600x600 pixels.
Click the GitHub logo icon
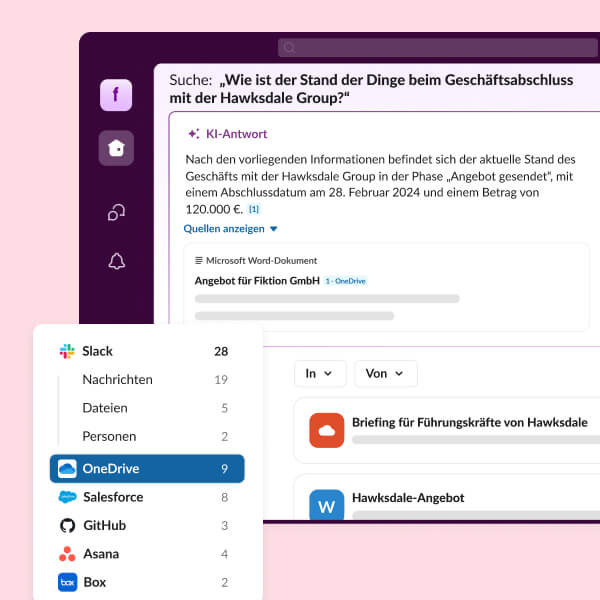(67, 525)
